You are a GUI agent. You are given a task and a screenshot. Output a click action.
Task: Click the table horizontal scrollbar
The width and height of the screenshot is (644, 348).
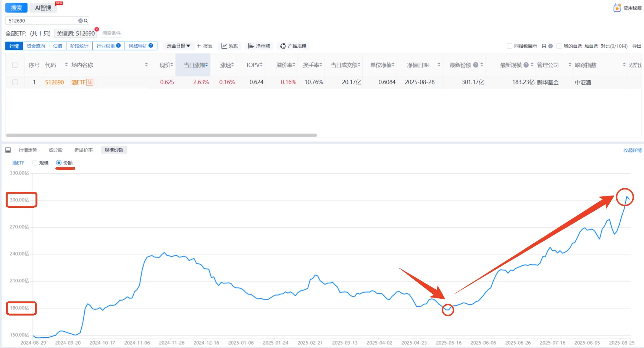(x=161, y=135)
